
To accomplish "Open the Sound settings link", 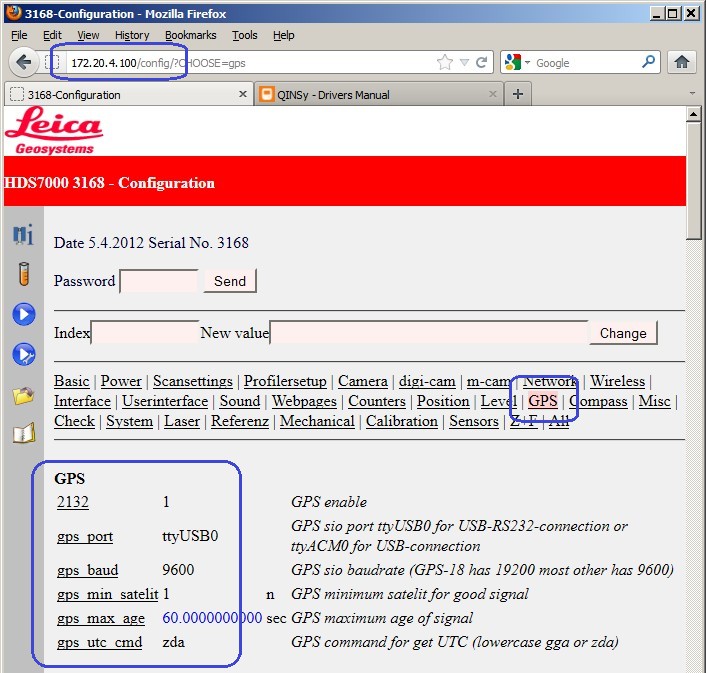I will pyautogui.click(x=240, y=401).
